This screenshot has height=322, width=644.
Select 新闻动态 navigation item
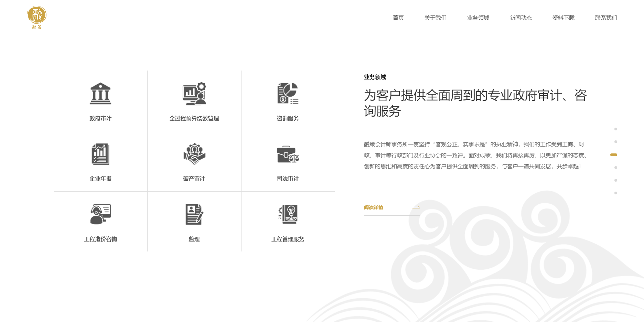pyautogui.click(x=521, y=18)
